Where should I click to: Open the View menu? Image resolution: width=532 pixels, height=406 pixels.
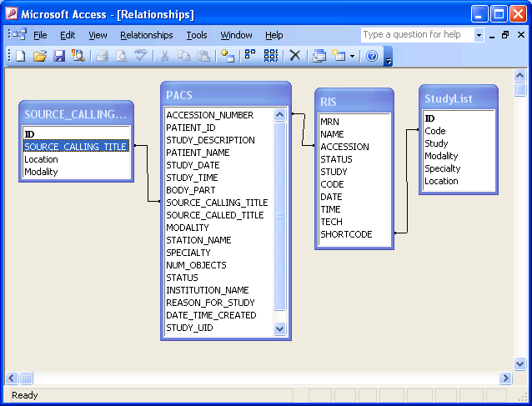tap(98, 35)
